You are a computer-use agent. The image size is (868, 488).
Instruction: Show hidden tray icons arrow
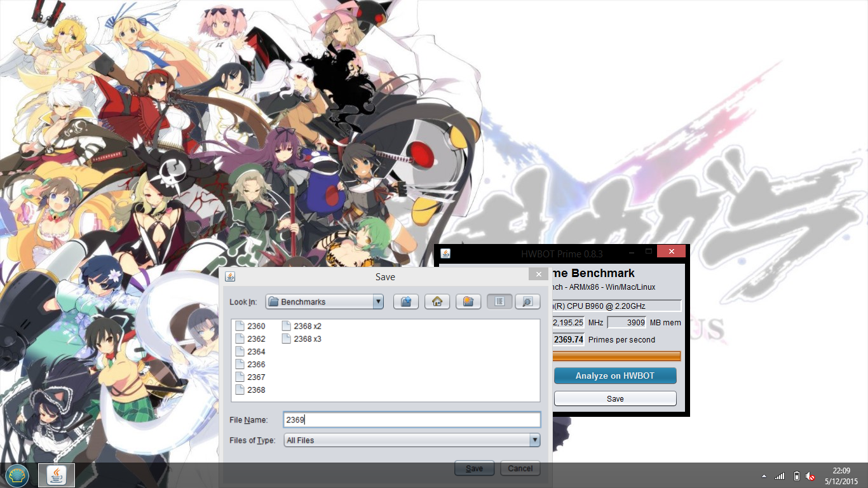764,476
